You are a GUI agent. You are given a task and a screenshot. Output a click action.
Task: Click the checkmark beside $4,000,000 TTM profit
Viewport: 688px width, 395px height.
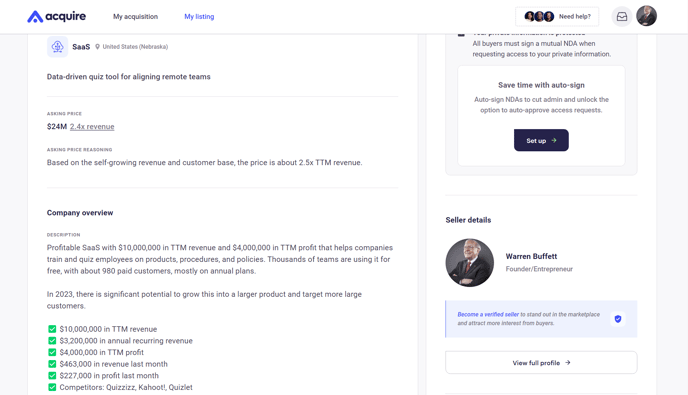52,352
